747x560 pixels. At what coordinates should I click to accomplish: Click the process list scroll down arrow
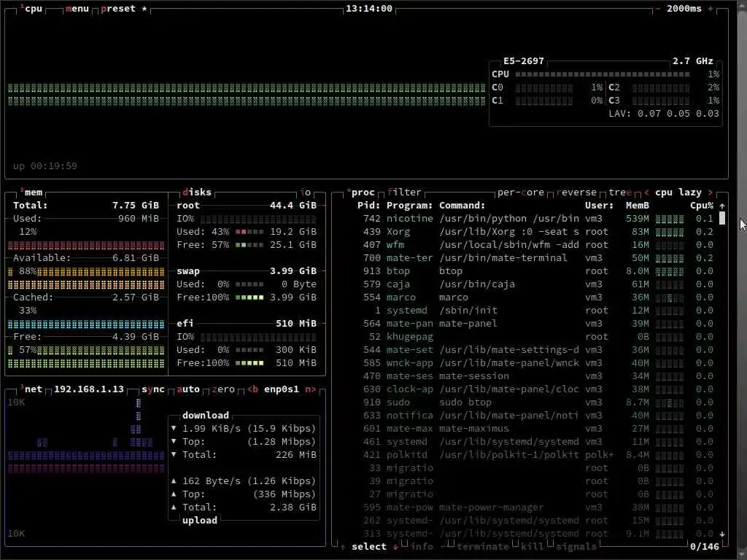[x=722, y=534]
